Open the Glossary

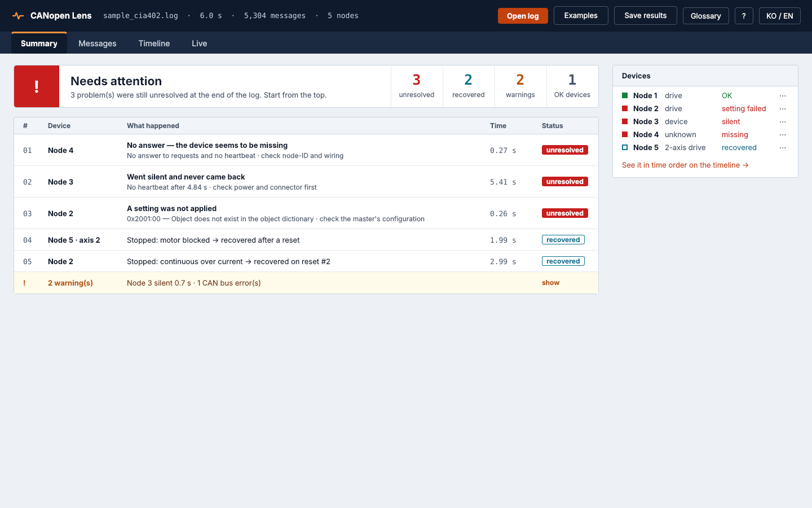coord(706,16)
